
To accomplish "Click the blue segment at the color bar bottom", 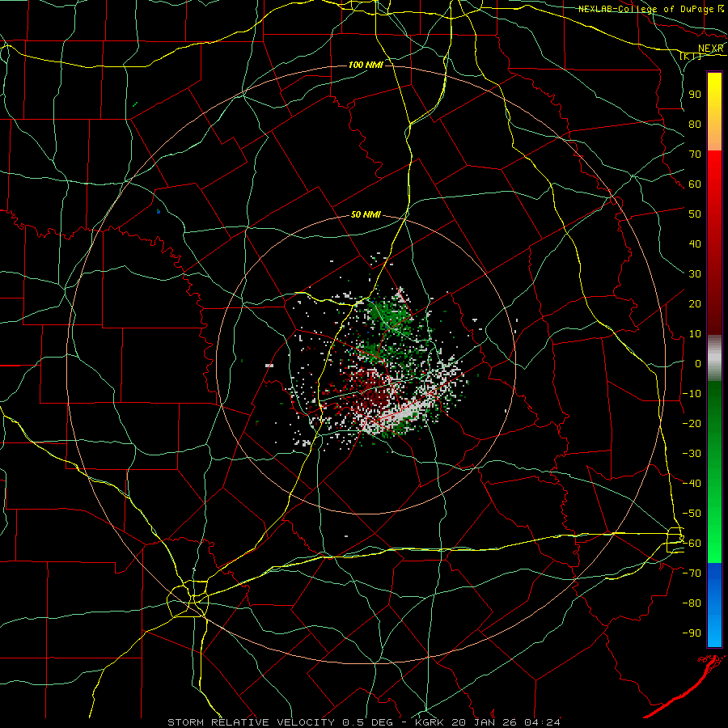I will (x=714, y=603).
